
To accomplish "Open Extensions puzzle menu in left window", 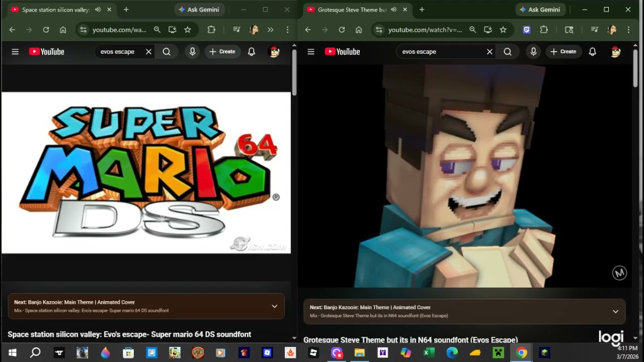I will (x=211, y=30).
